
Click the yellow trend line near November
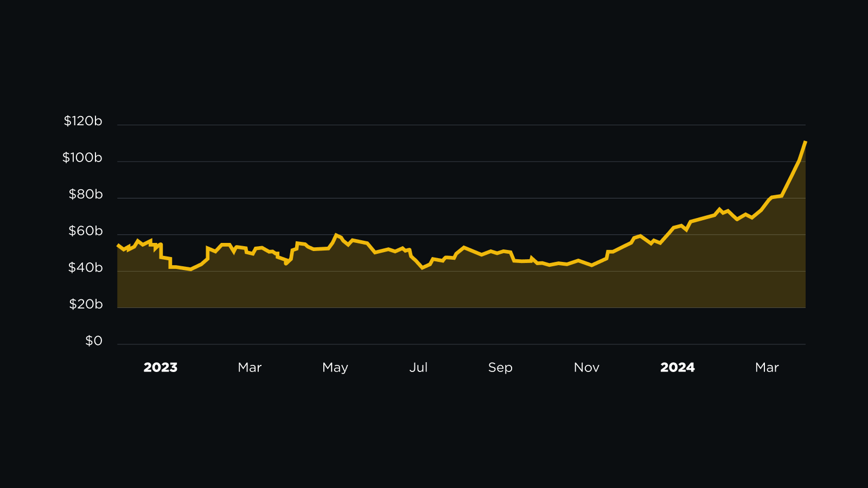click(x=586, y=263)
